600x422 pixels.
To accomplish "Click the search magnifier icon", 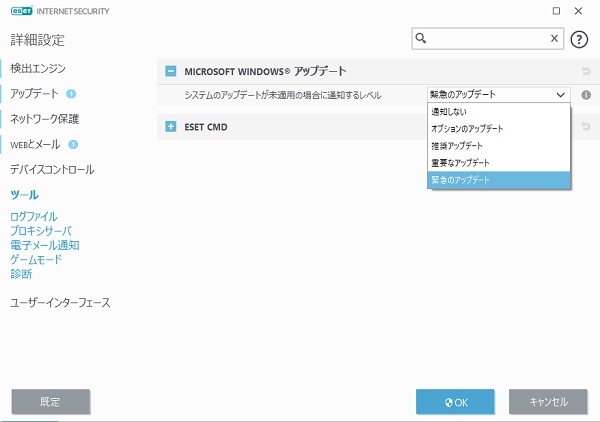I will 421,38.
